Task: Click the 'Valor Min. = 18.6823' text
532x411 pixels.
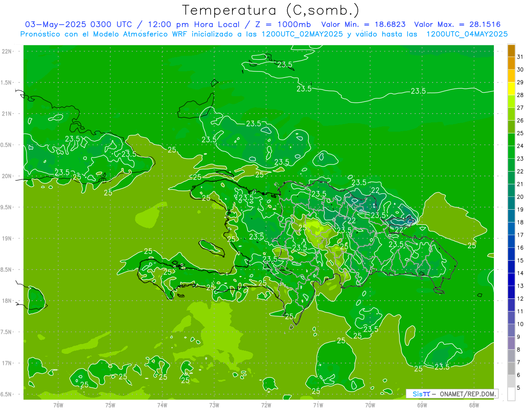Action: [x=364, y=24]
